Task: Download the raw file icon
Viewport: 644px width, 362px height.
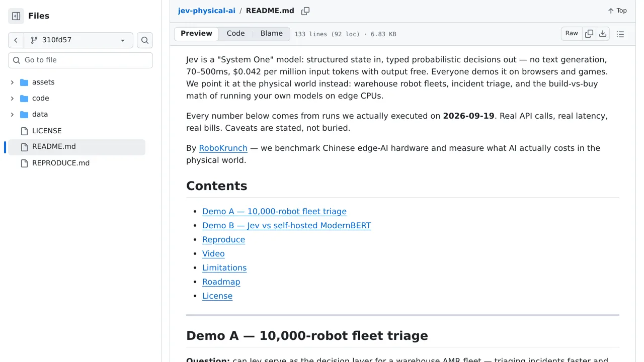Action: 603,34
